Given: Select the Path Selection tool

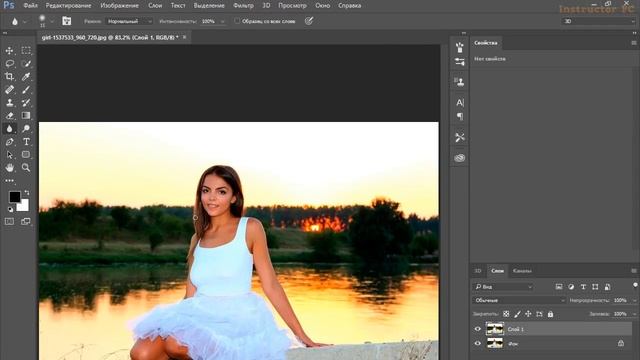Looking at the screenshot, I should coord(9,155).
